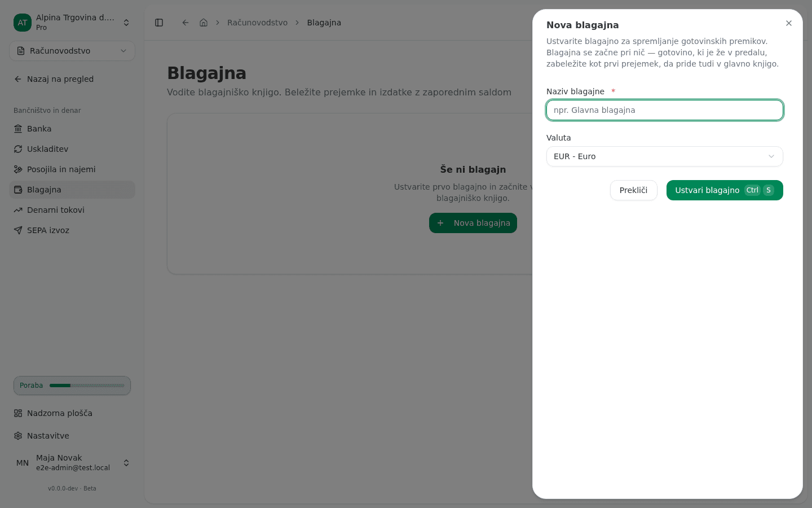Click the Ustvari blagajno button
Image resolution: width=812 pixels, height=508 pixels.
tap(725, 190)
